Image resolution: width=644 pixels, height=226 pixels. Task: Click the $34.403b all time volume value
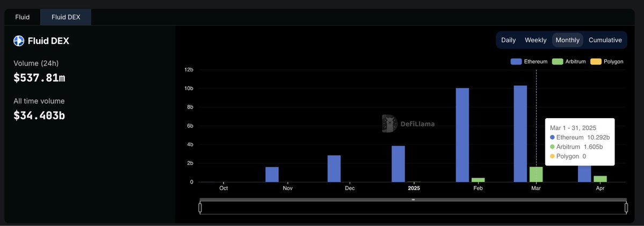(39, 115)
